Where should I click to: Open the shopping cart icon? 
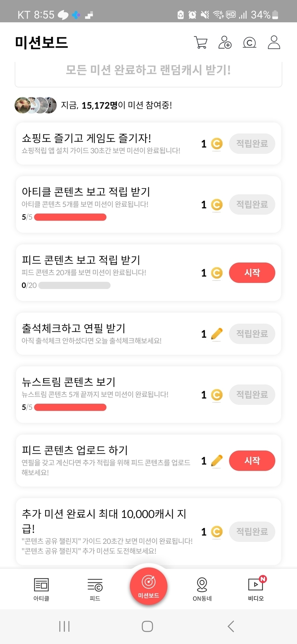click(200, 42)
